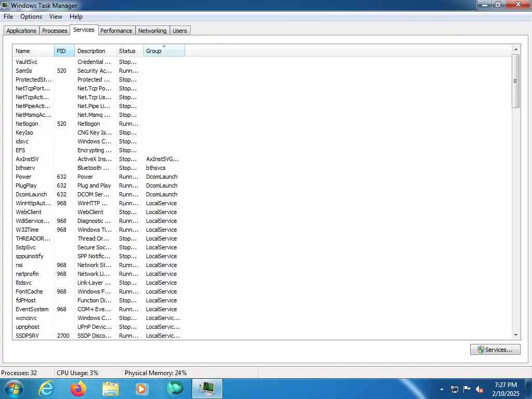
Task: Select the Services tab
Action: tap(84, 30)
